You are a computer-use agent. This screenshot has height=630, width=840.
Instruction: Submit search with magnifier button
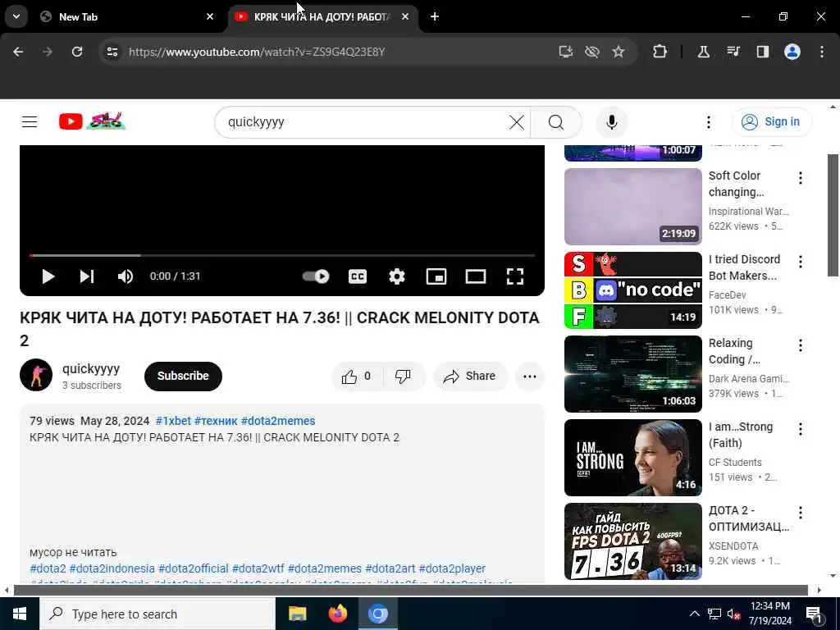(556, 122)
